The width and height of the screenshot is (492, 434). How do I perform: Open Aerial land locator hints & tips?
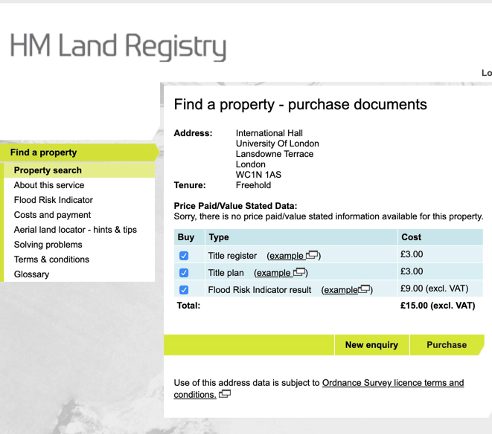[x=75, y=230]
